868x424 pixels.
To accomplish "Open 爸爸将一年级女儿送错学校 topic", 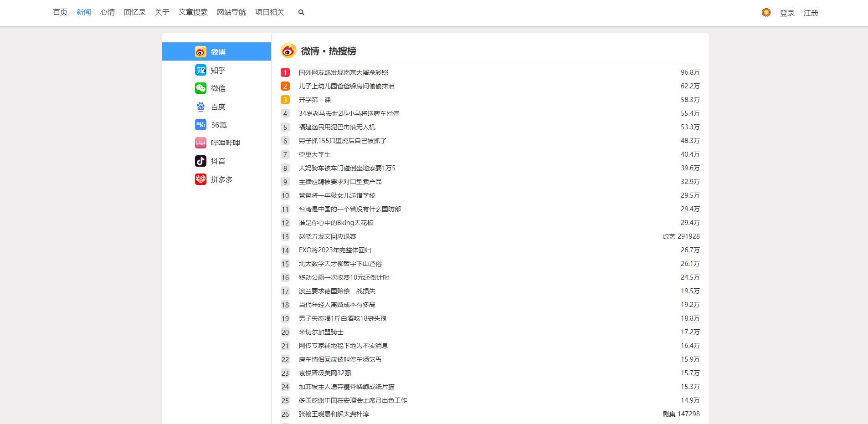I will click(337, 195).
